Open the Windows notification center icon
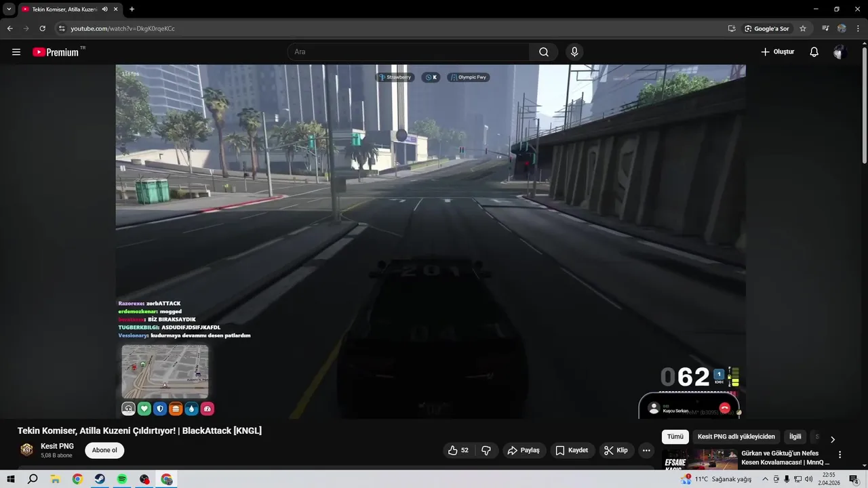This screenshot has height=488, width=868. click(854, 479)
